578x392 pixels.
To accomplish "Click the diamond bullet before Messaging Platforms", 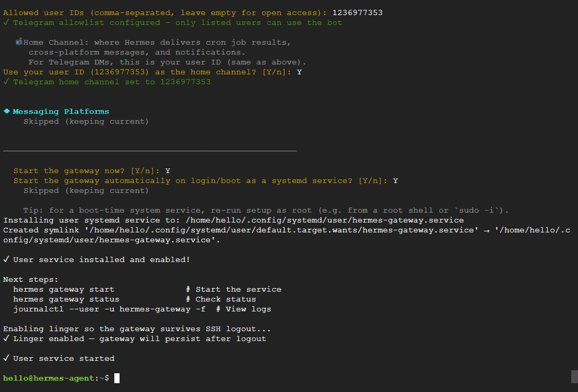I will (7, 111).
